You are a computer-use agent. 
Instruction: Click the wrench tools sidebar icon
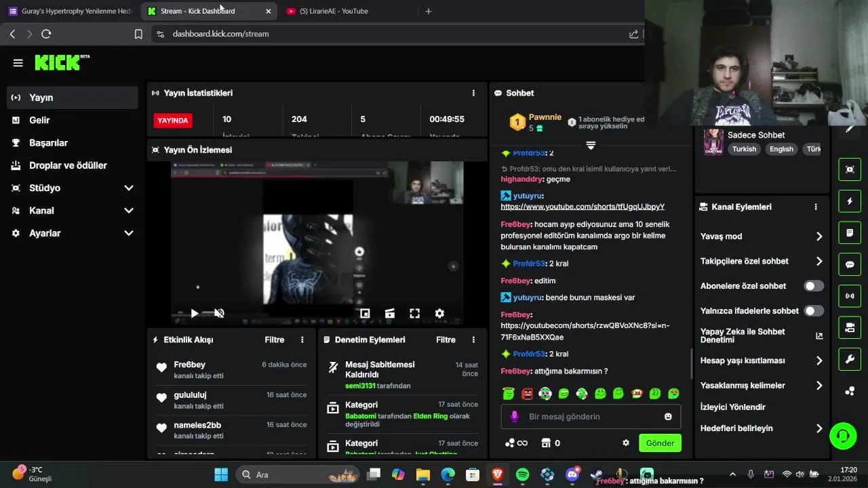click(x=850, y=359)
